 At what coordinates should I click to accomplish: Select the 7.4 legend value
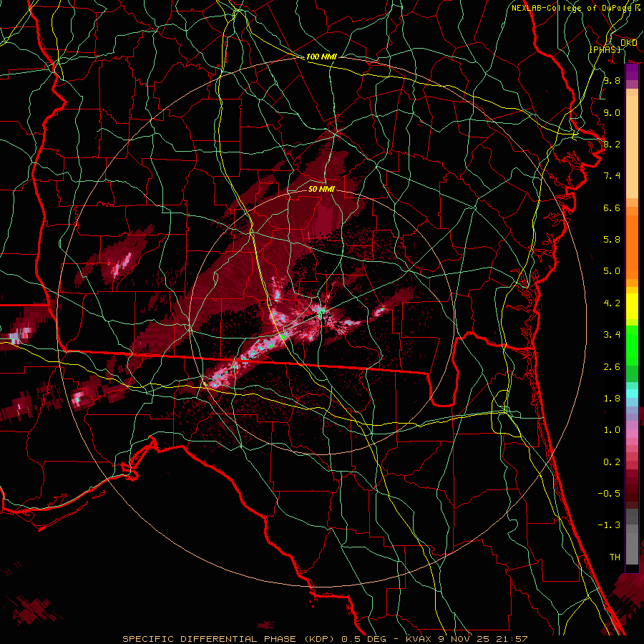pyautogui.click(x=612, y=176)
